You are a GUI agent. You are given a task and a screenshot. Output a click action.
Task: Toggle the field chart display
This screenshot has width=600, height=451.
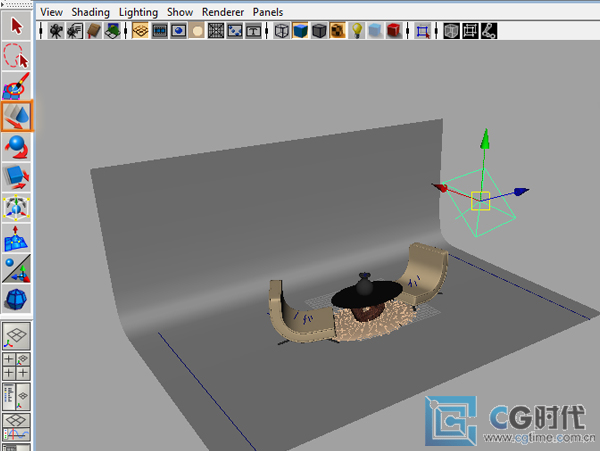(x=216, y=31)
